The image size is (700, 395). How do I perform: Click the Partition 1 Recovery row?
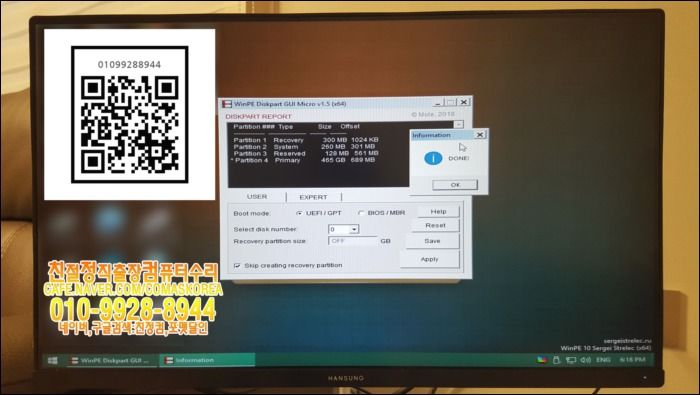[x=306, y=140]
